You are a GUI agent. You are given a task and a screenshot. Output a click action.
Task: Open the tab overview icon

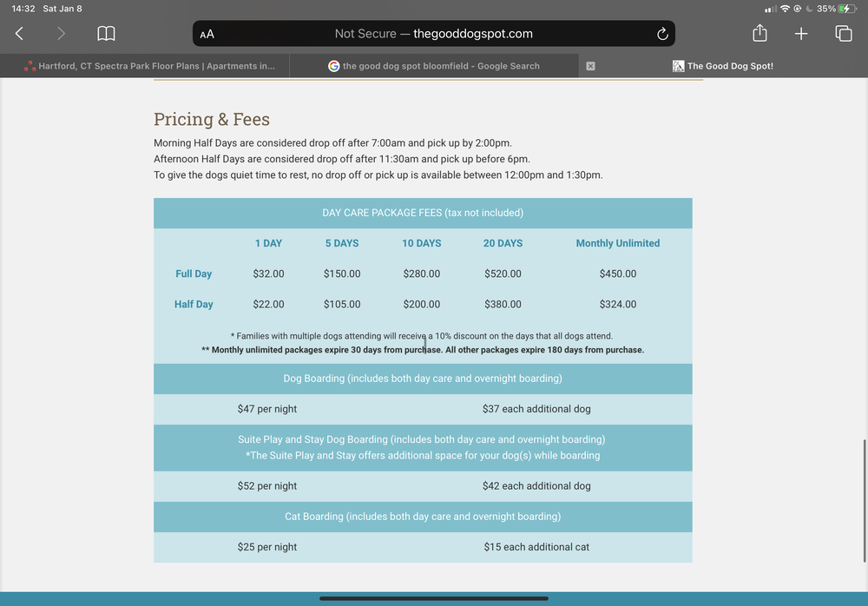(x=843, y=34)
